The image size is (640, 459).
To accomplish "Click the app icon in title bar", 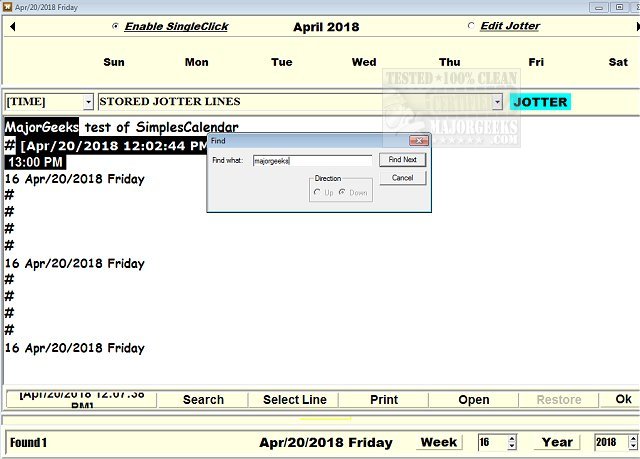I will pos(7,7).
